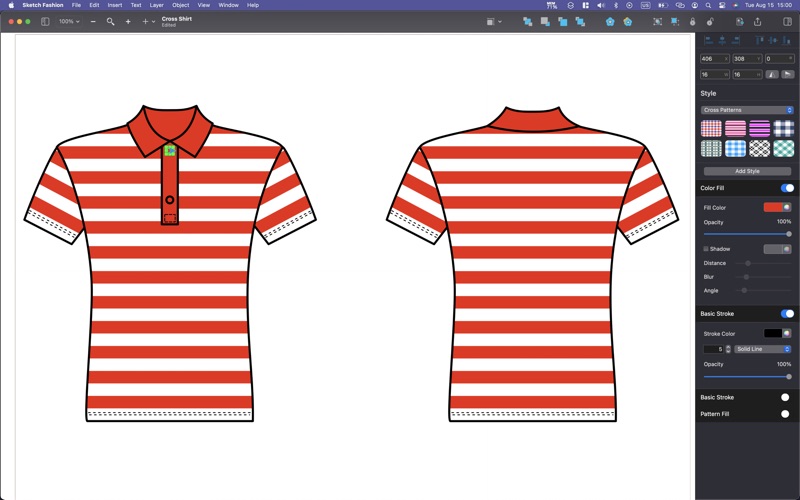Click the zoom out minus icon
This screenshot has height=500, width=800.
click(x=93, y=21)
